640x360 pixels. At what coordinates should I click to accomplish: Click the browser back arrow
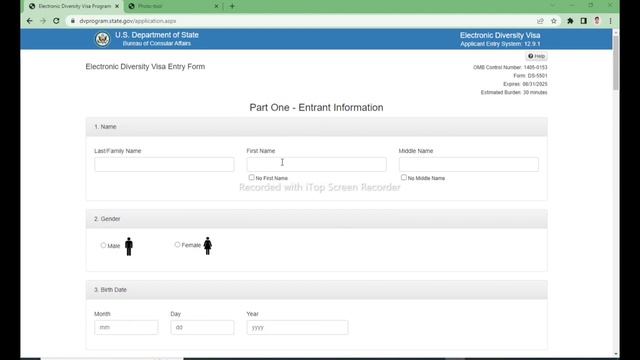(x=29, y=21)
